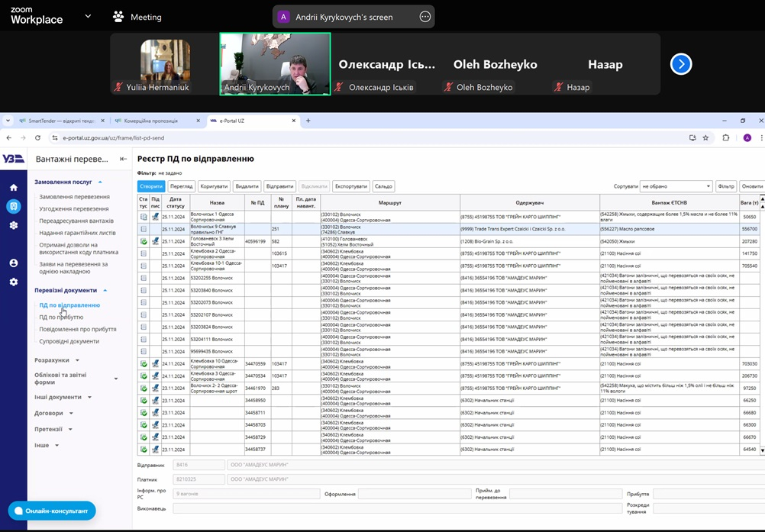
Task: Open the Онлайн-консультант chat button
Action: click(52, 511)
